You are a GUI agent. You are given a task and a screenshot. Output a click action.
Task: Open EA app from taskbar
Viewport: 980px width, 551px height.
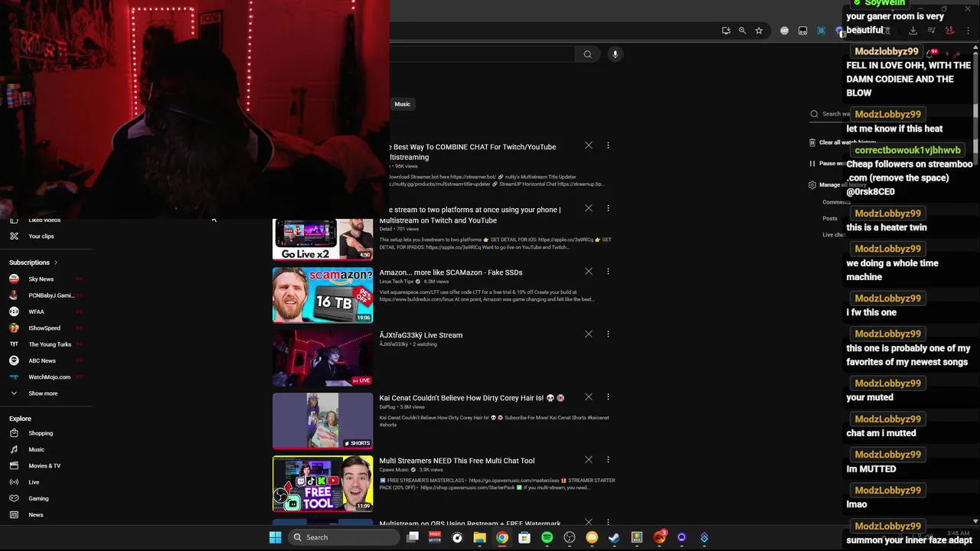tap(660, 537)
